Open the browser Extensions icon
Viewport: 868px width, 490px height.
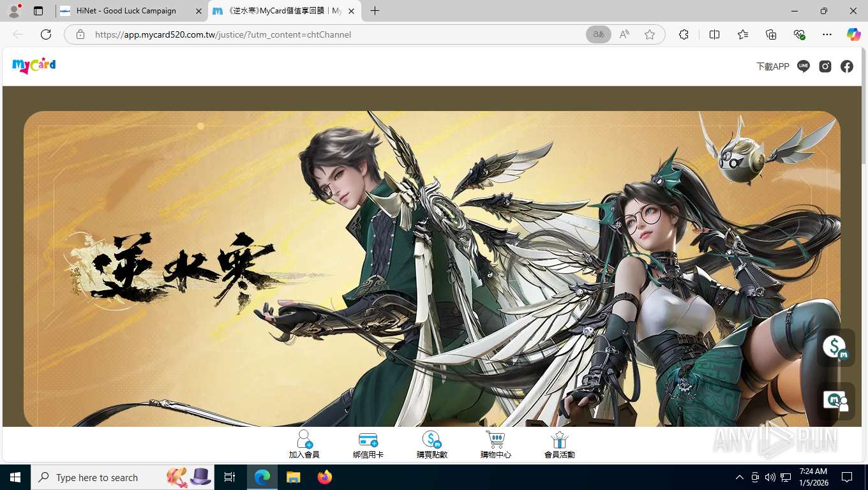pos(684,34)
